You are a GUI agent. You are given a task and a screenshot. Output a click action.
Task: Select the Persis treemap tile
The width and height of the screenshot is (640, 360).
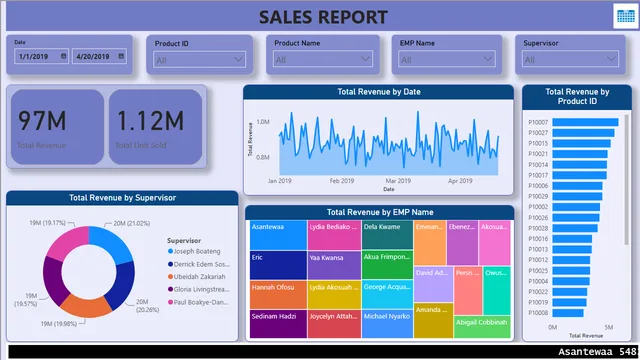tap(468, 291)
